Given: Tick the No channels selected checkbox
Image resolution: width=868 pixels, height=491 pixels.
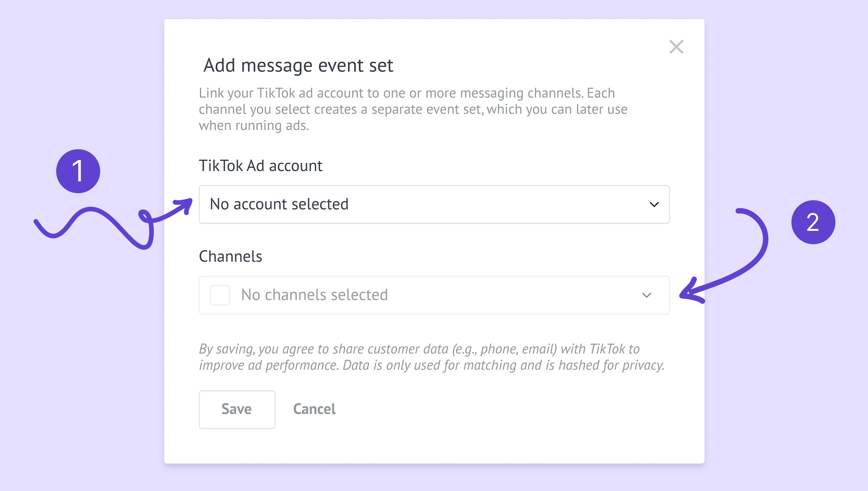Looking at the screenshot, I should click(x=220, y=295).
